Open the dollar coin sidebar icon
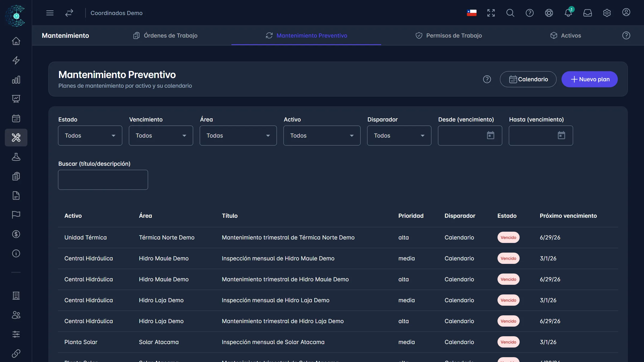Viewport: 644px width, 362px height. [16, 234]
